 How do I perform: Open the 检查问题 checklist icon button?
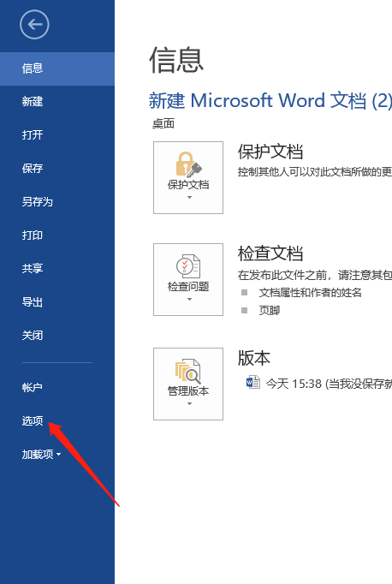188,279
